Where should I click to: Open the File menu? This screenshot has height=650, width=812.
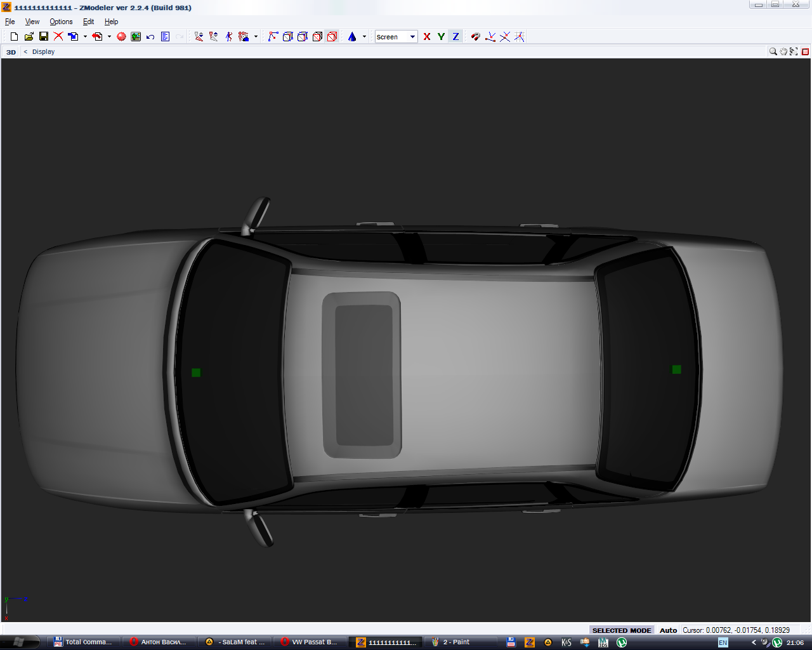(10, 22)
